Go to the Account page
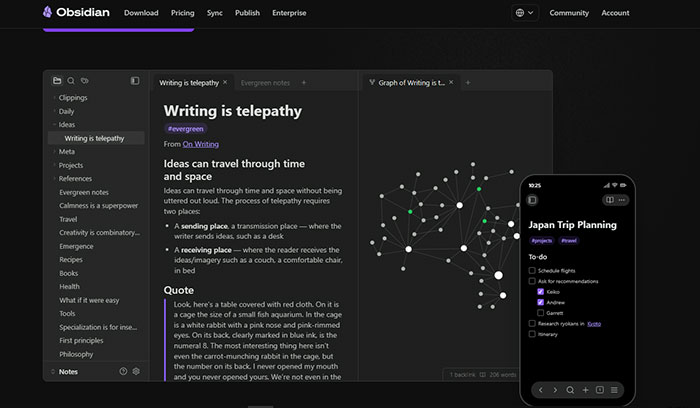Image resolution: width=700 pixels, height=408 pixels. tap(615, 13)
